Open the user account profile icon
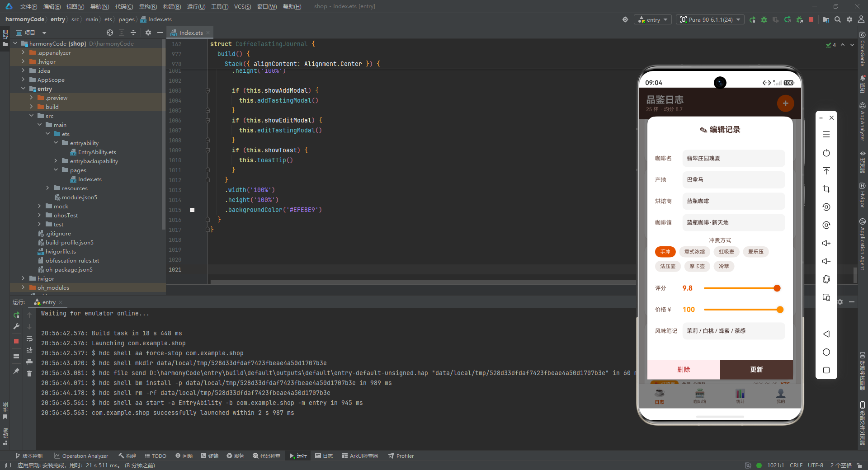868x470 pixels. 861,20
